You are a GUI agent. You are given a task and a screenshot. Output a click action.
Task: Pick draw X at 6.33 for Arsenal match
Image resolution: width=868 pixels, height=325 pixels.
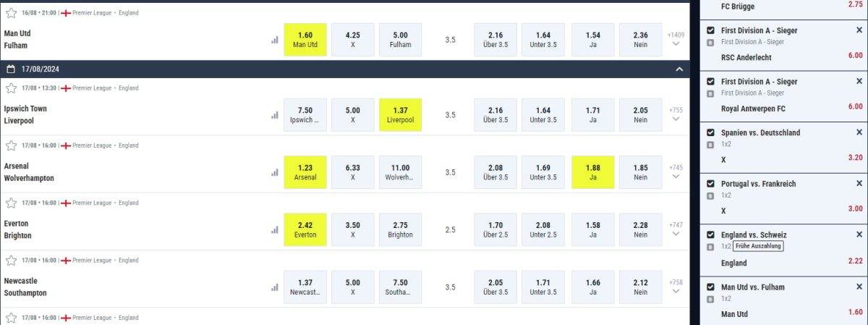pyautogui.click(x=353, y=172)
